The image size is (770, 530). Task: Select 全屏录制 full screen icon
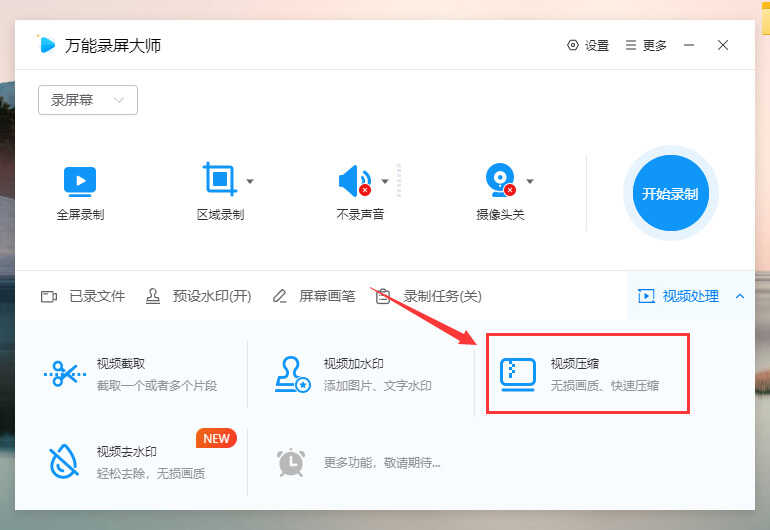pyautogui.click(x=80, y=181)
